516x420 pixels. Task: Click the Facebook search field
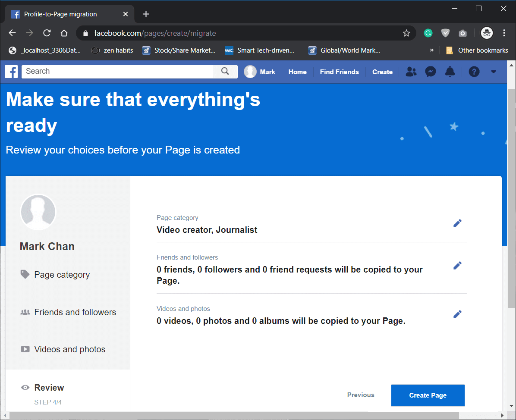point(117,72)
